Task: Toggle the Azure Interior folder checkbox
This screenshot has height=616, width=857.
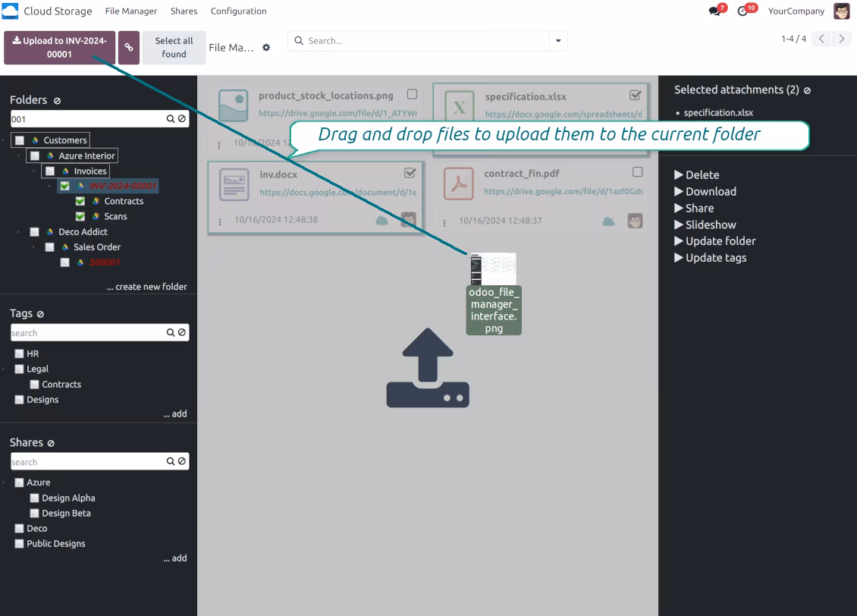Action: point(35,156)
